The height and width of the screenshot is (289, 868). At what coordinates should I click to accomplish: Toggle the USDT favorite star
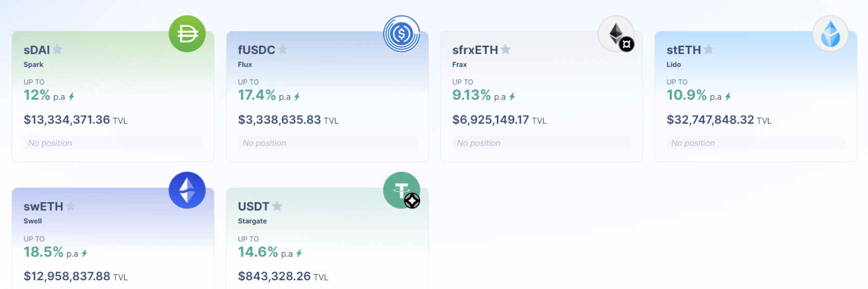pyautogui.click(x=277, y=206)
